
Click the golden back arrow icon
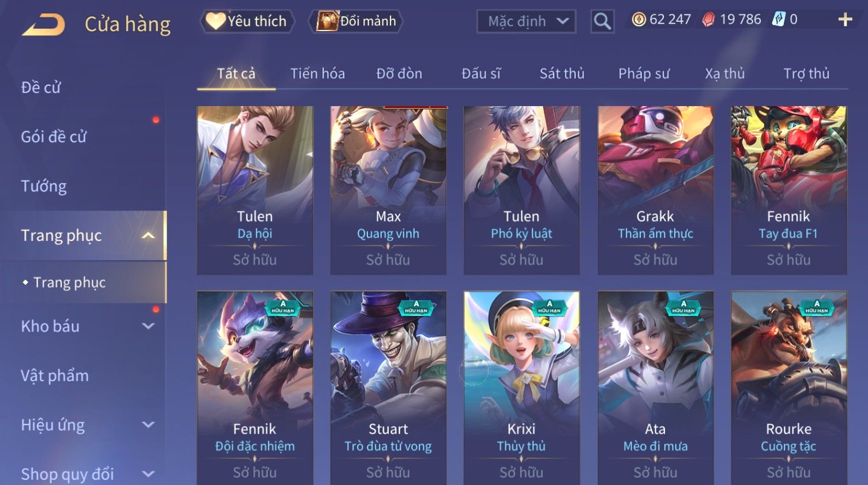43,25
